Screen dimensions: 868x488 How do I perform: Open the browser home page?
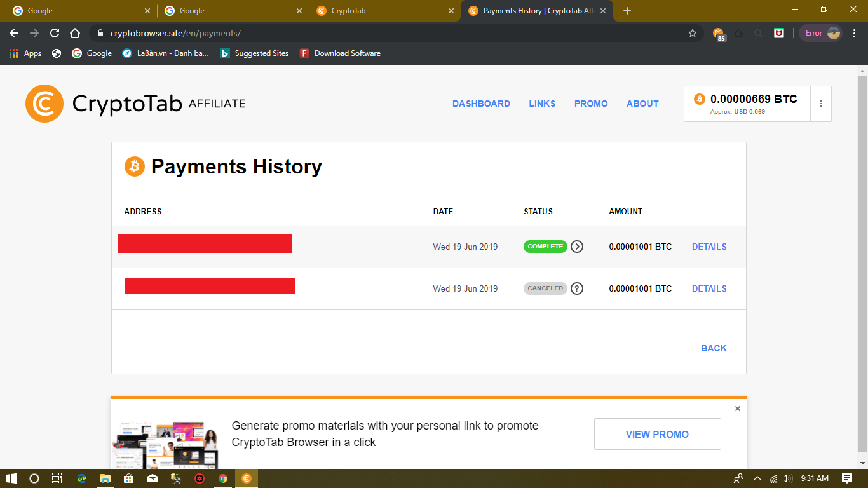[75, 33]
